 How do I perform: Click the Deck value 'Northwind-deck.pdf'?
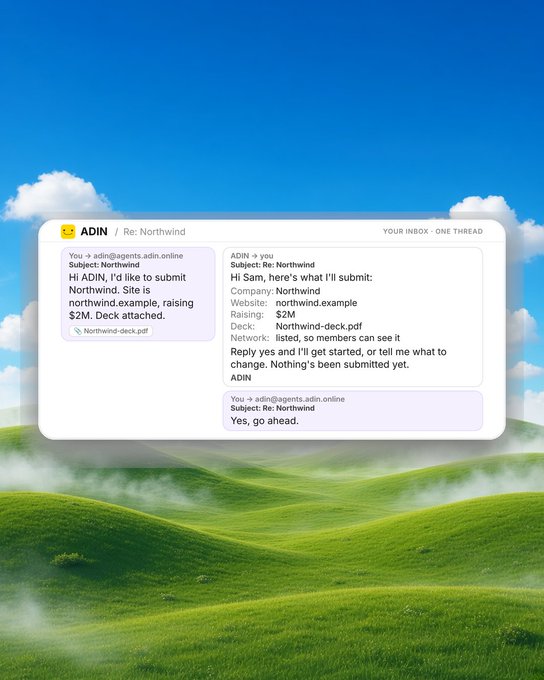pyautogui.click(x=319, y=326)
